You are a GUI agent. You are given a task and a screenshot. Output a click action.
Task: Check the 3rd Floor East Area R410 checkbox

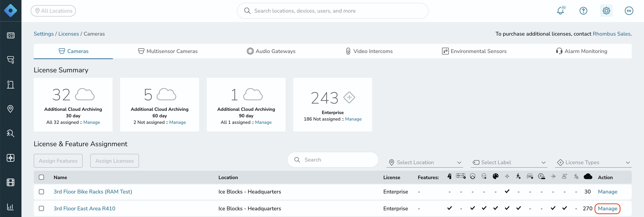(x=42, y=209)
